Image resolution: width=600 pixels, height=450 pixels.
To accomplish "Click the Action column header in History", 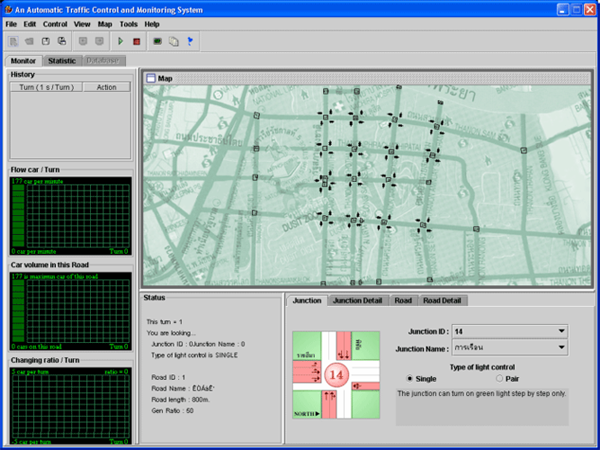I will coord(106,87).
